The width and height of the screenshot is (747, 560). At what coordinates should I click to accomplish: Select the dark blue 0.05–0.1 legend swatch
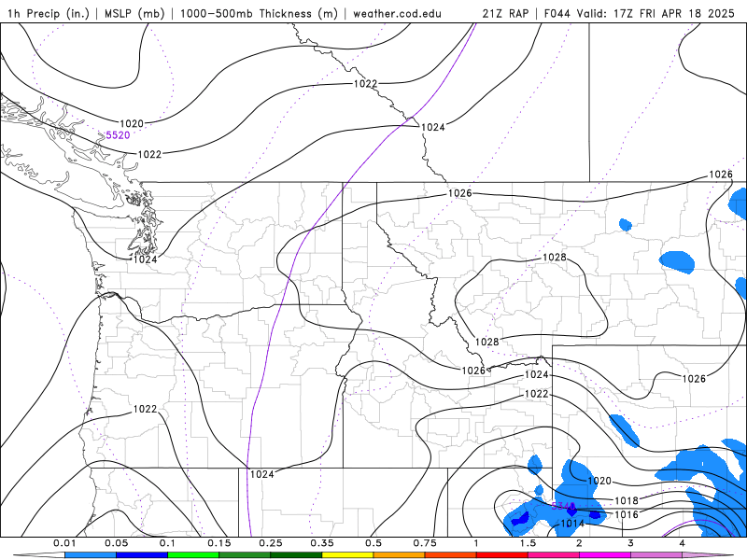point(142,555)
